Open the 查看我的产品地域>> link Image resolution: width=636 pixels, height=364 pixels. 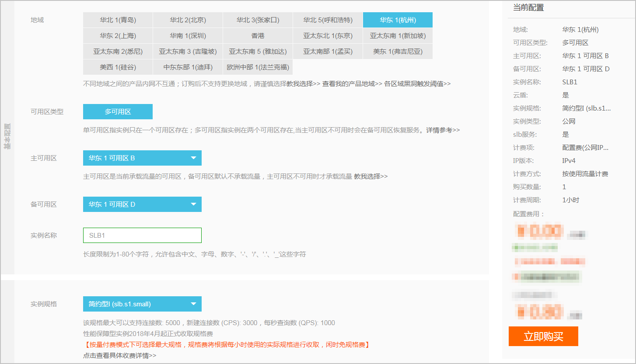pyautogui.click(x=352, y=83)
